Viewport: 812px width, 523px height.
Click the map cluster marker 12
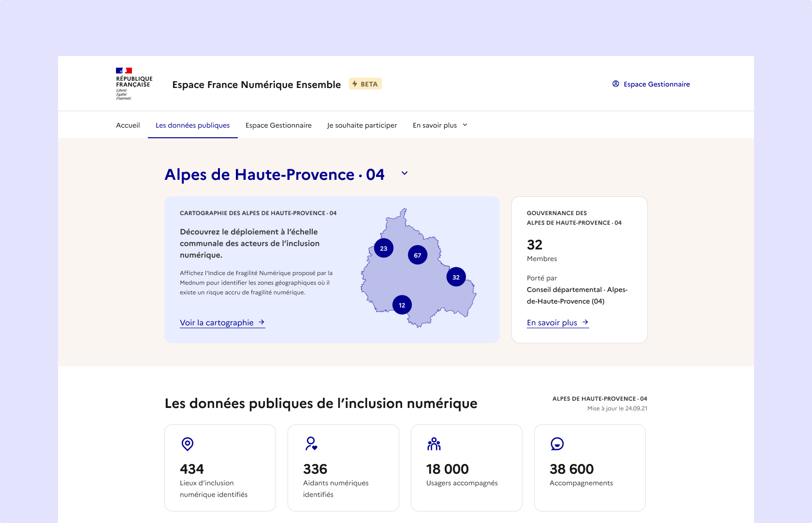pyautogui.click(x=402, y=305)
